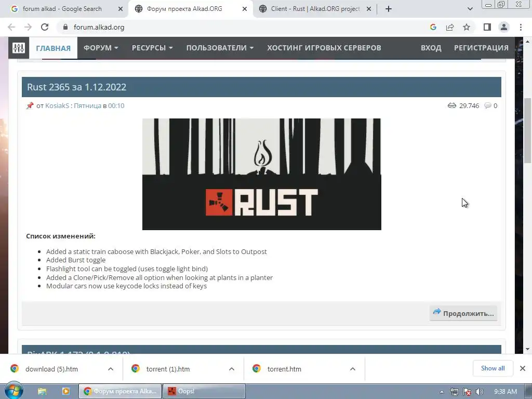The width and height of the screenshot is (532, 399).
Task: Click the Продолжить... button
Action: point(463,313)
